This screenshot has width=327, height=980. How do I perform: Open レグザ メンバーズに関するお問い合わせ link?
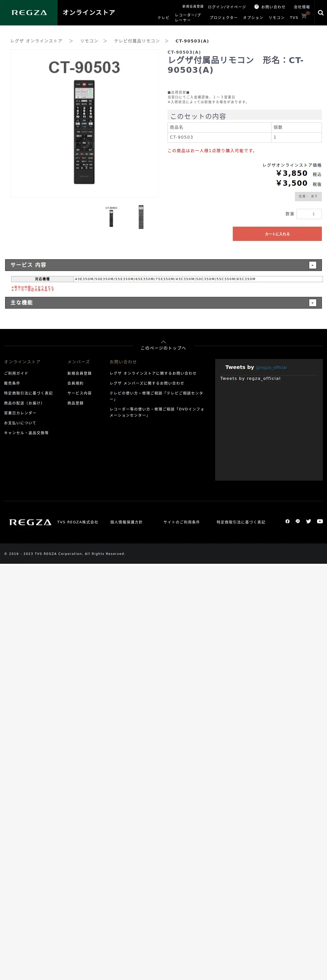(147, 383)
